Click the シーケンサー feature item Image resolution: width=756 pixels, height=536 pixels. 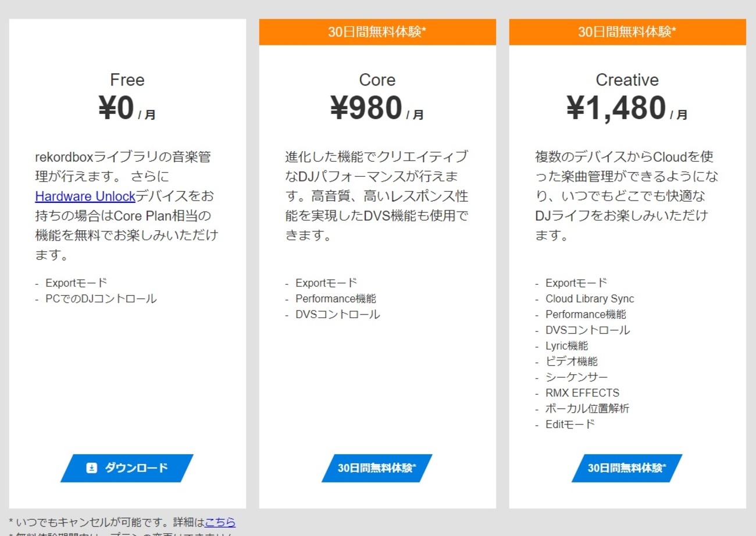(x=576, y=377)
